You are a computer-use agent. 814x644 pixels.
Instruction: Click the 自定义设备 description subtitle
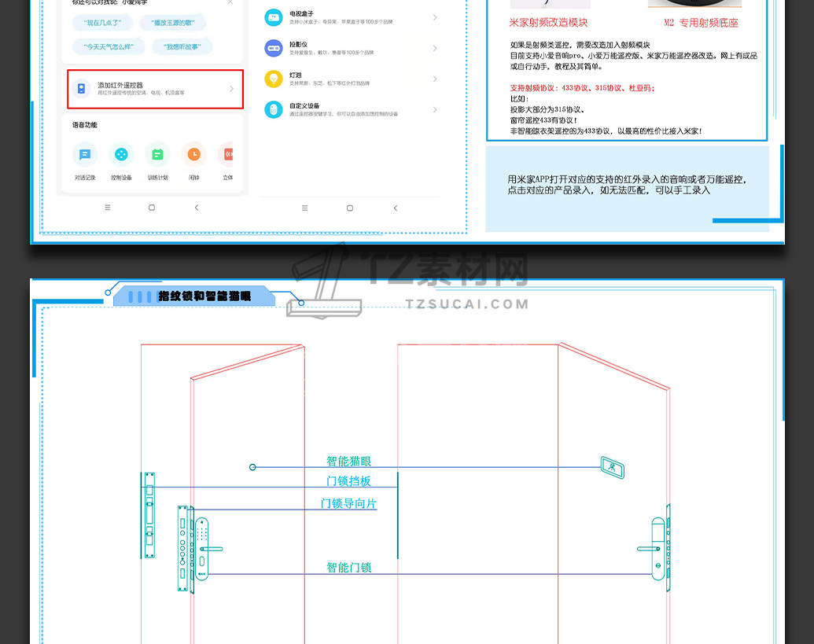tap(344, 114)
